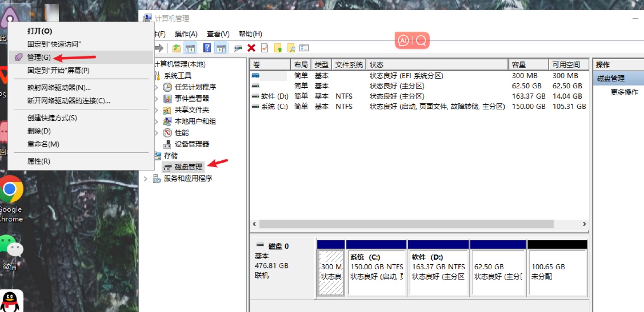644x312 pixels.
Task: Click the disk icon beside 磁盘管理
Action: [x=167, y=167]
